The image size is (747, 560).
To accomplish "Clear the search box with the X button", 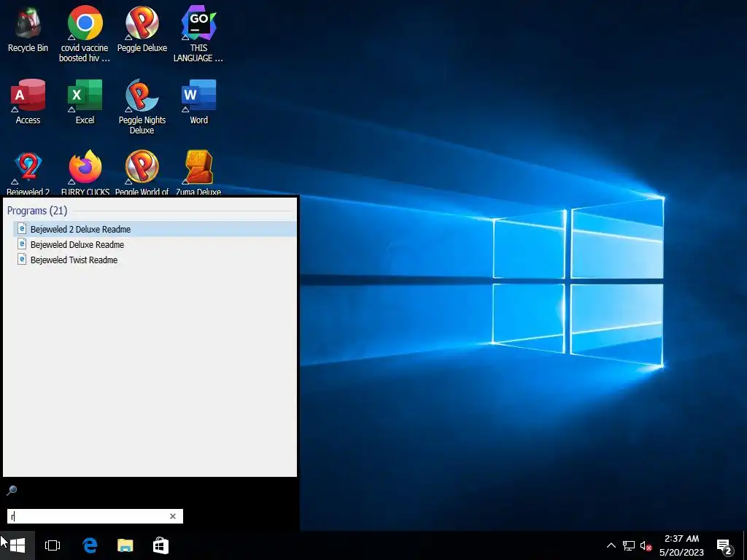I will coord(173,516).
